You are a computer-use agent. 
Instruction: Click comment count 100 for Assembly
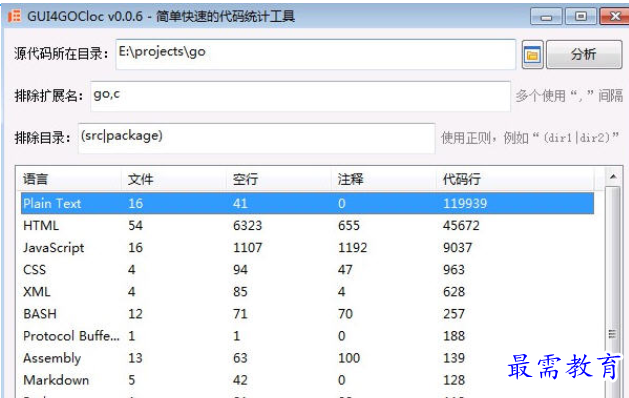349,358
